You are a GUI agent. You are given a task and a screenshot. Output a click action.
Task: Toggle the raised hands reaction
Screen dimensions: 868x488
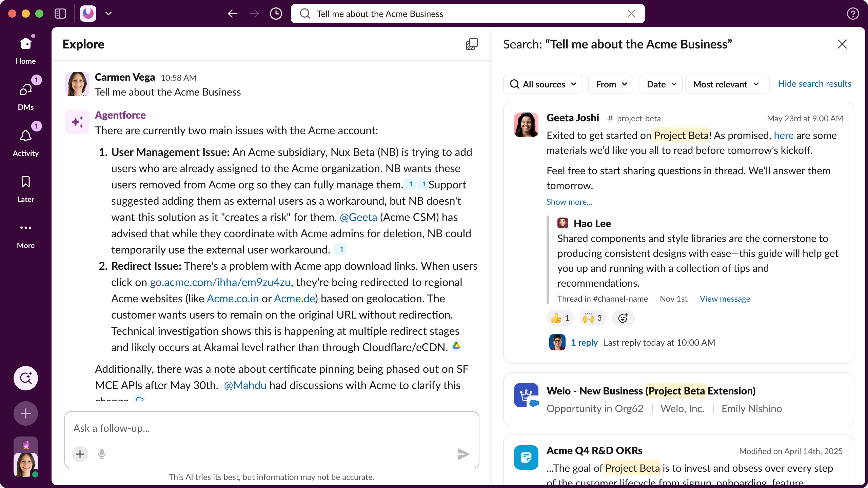593,318
